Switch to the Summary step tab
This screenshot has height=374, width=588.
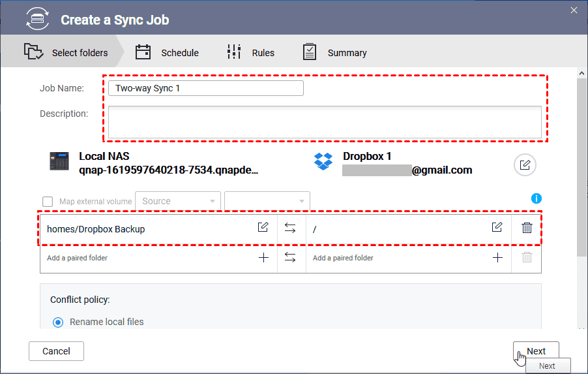pos(335,53)
